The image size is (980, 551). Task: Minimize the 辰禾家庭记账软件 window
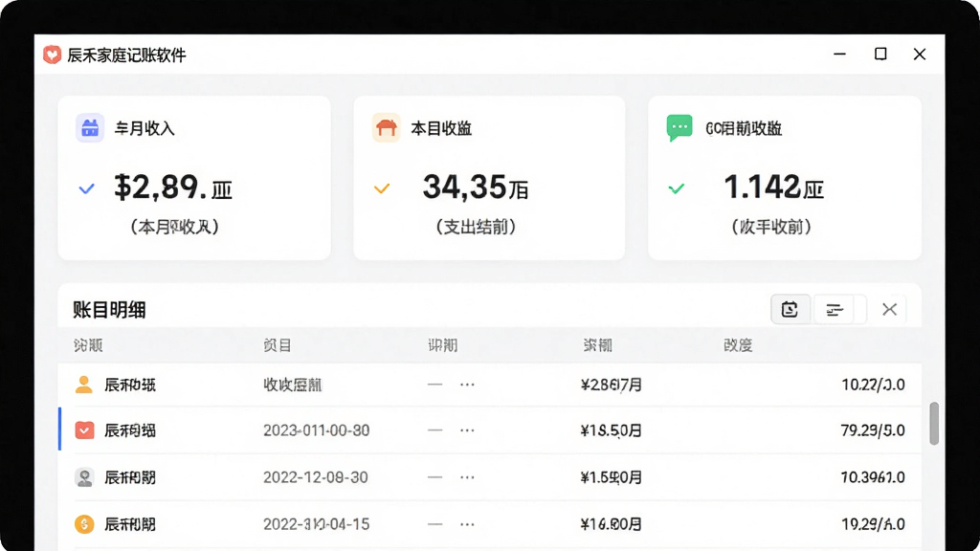click(840, 55)
